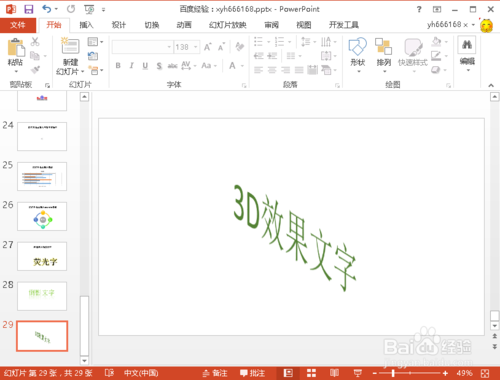Image resolution: width=500 pixels, height=380 pixels.
Task: Align text to the right
Action: [x=286, y=70]
